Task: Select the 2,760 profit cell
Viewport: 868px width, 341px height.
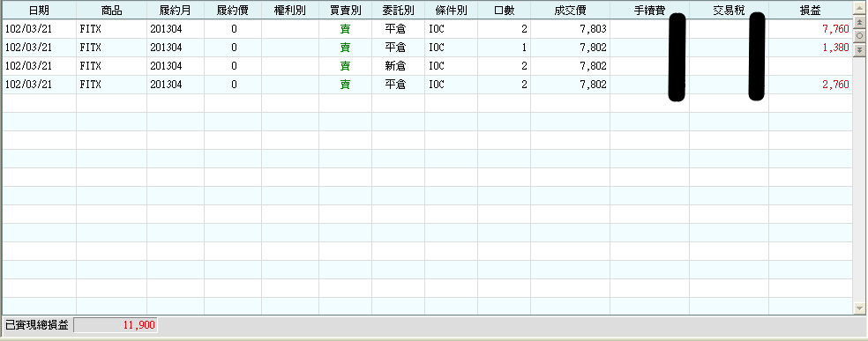Action: (811, 85)
